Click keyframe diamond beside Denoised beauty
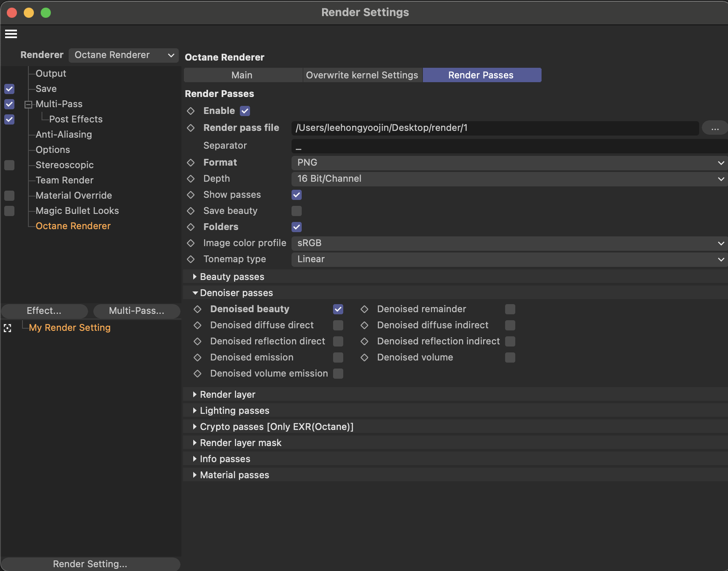728x571 pixels. click(x=197, y=309)
